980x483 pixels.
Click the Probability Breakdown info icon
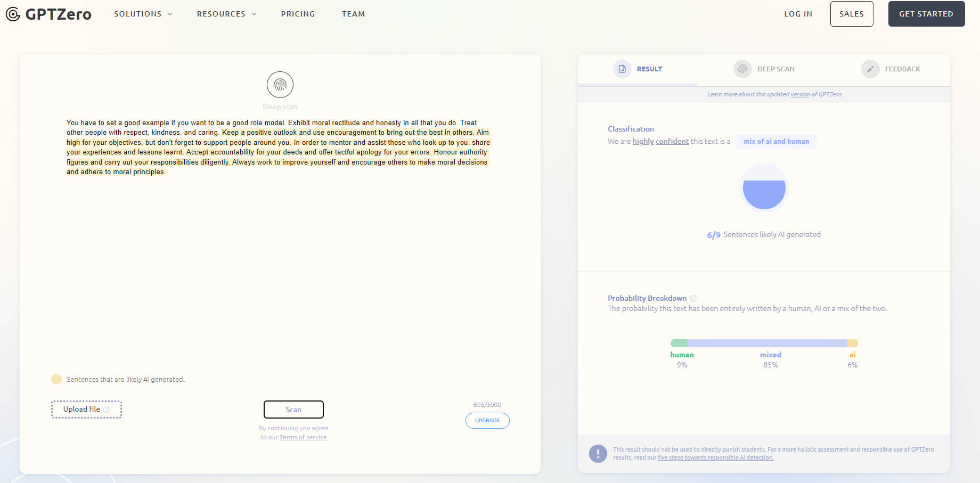693,299
